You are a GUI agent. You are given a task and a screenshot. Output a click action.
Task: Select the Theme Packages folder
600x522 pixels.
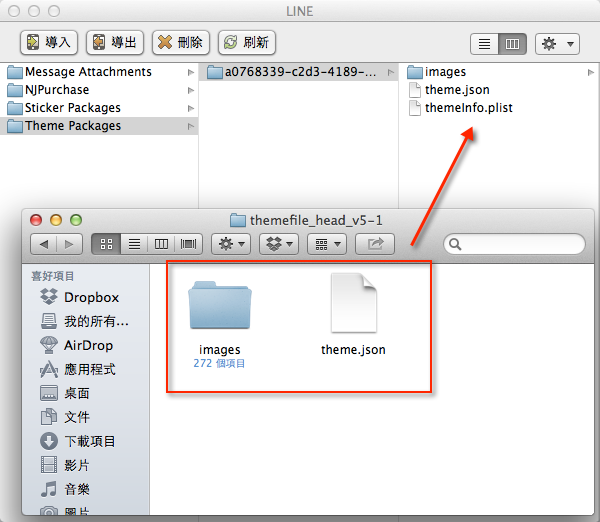pyautogui.click(x=99, y=126)
